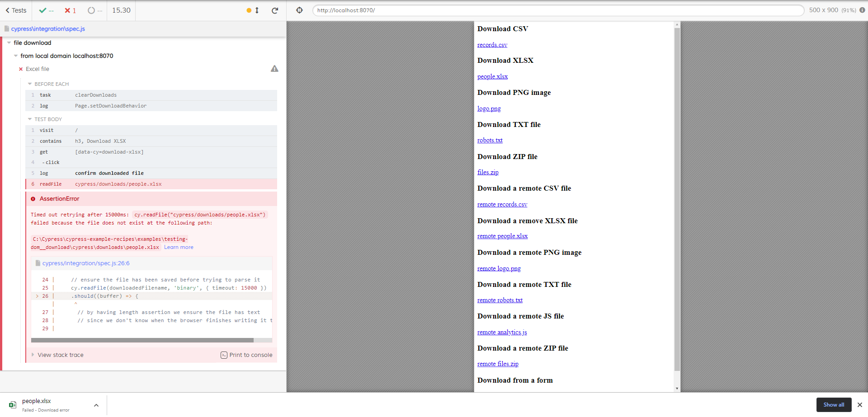Close the downloads bar

pos(860,405)
